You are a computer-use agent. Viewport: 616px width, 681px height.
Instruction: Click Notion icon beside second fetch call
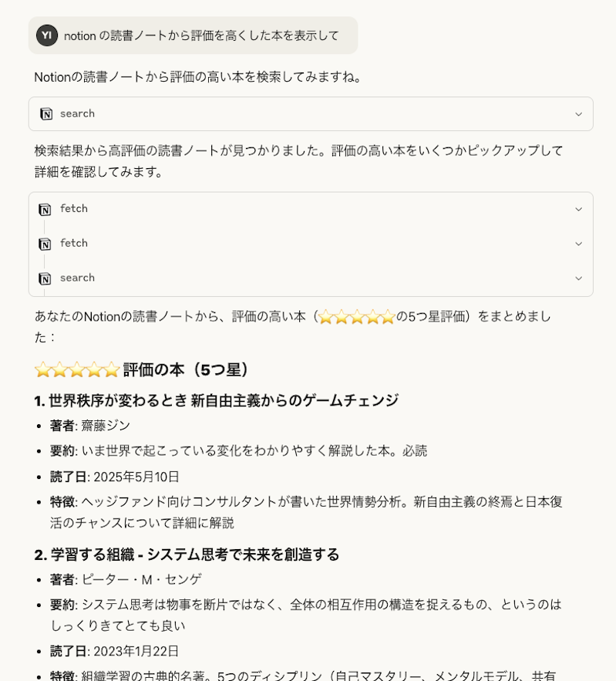coord(45,244)
